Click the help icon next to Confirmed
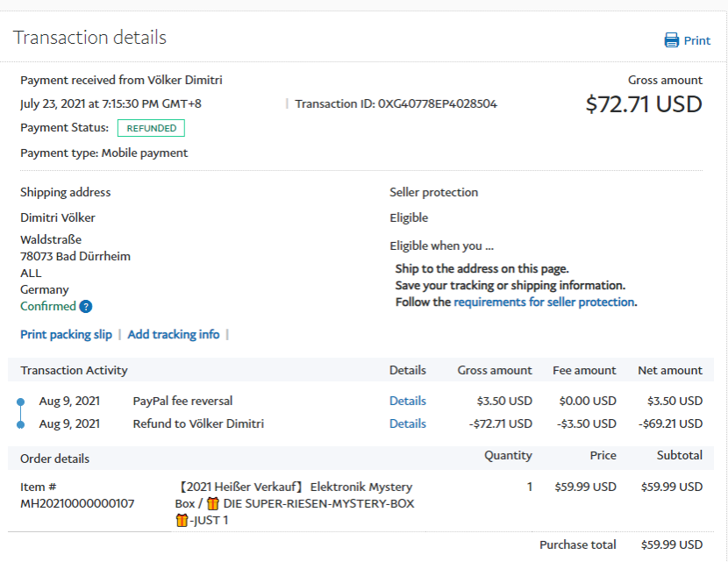 coord(86,307)
